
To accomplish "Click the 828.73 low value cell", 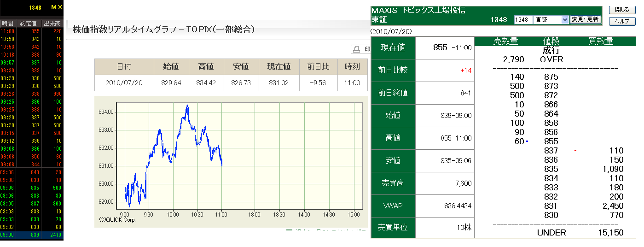I will click(x=241, y=83).
